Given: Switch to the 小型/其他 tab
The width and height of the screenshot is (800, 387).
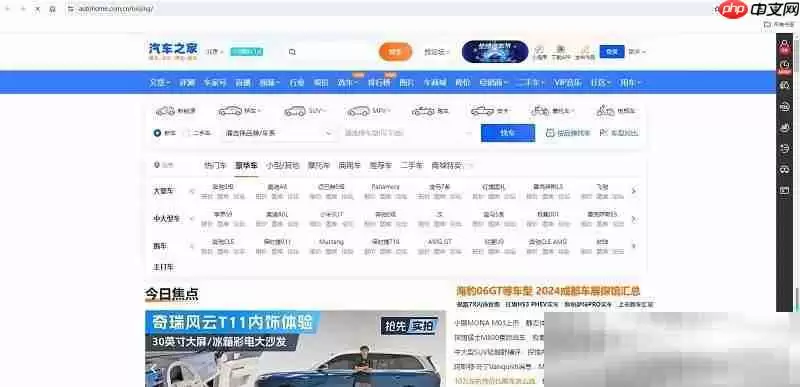Looking at the screenshot, I should tap(282, 165).
